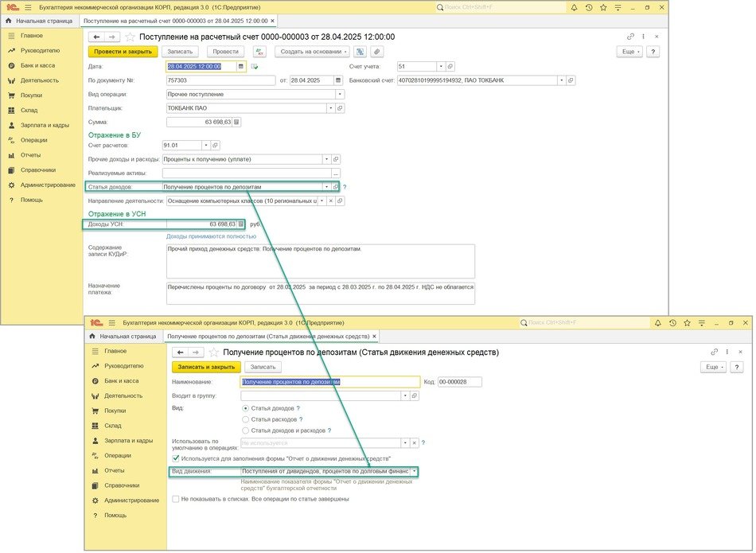Image resolution: width=756 pixels, height=553 pixels.
Task: Expand the 'Вид движения' dropdown
Action: 414,472
